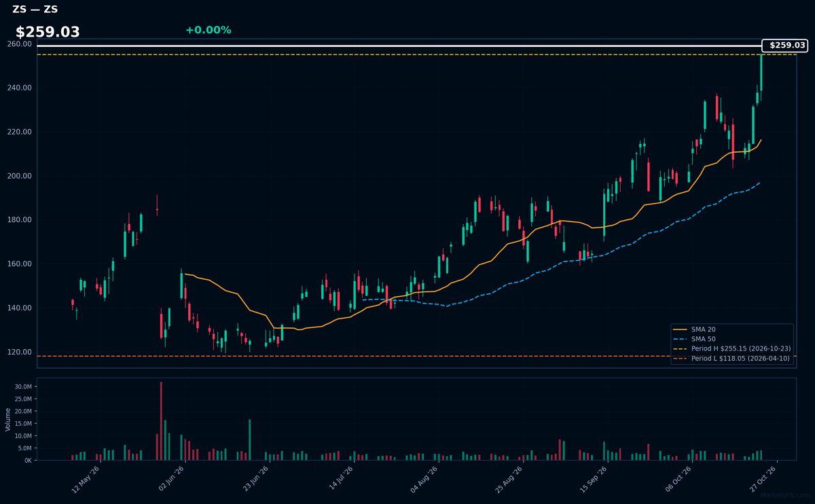The image size is (815, 504).
Task: Click the 25.0M volume axis label
Action: point(23,399)
